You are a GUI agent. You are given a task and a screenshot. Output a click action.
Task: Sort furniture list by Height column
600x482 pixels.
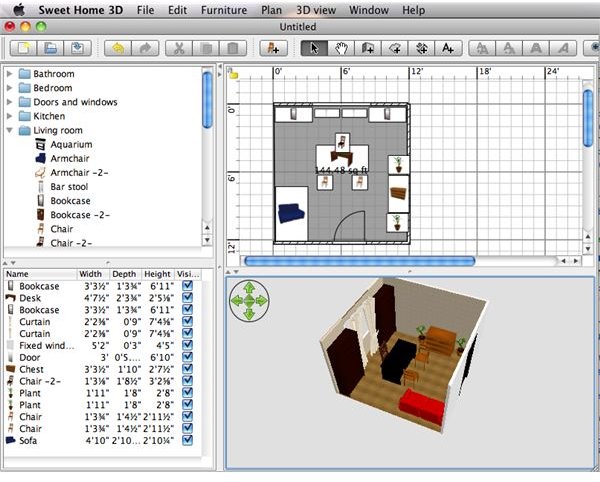158,274
